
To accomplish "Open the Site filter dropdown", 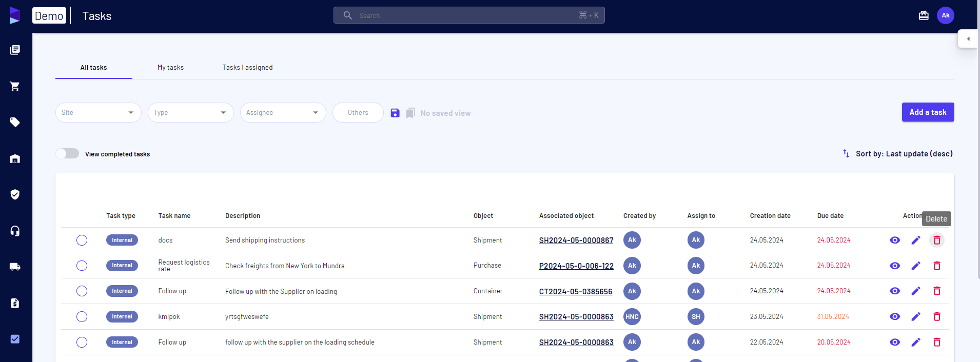I will click(x=99, y=112).
